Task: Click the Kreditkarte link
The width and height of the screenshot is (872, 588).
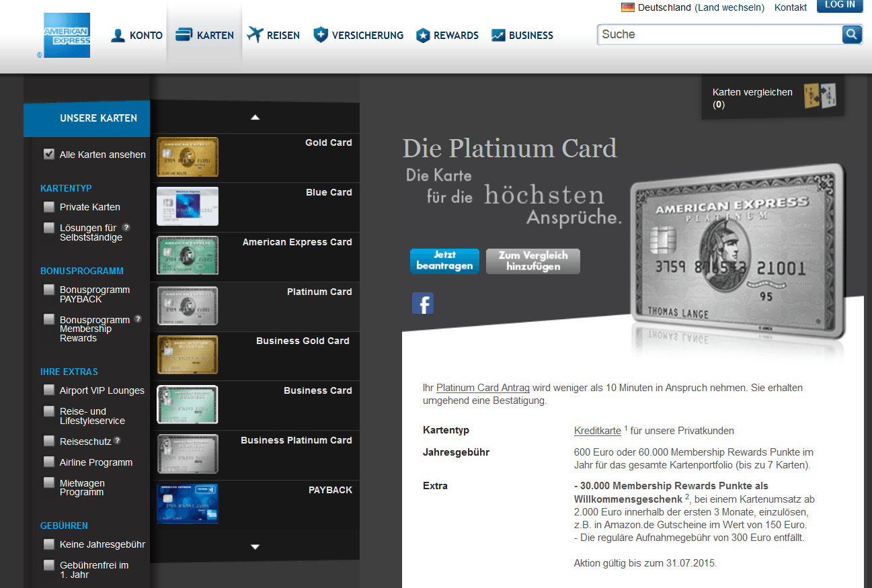Action: tap(598, 431)
